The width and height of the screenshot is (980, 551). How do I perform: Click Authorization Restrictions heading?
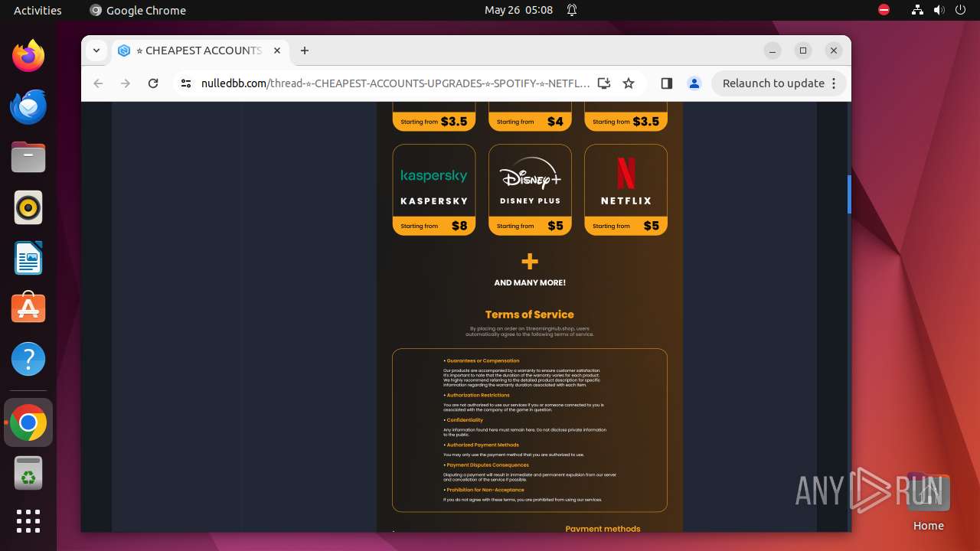[476, 395]
